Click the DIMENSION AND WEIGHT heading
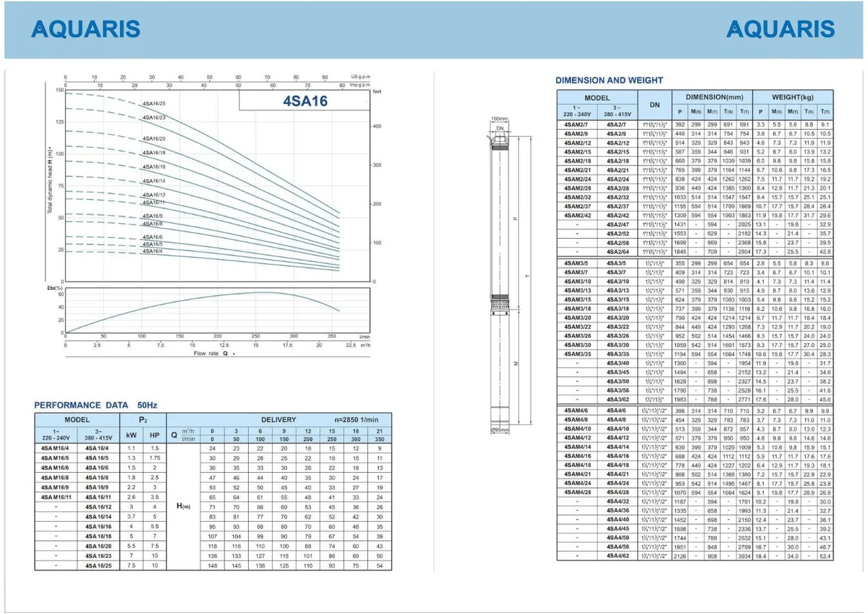Image resolution: width=868 pixels, height=614 pixels. point(609,80)
